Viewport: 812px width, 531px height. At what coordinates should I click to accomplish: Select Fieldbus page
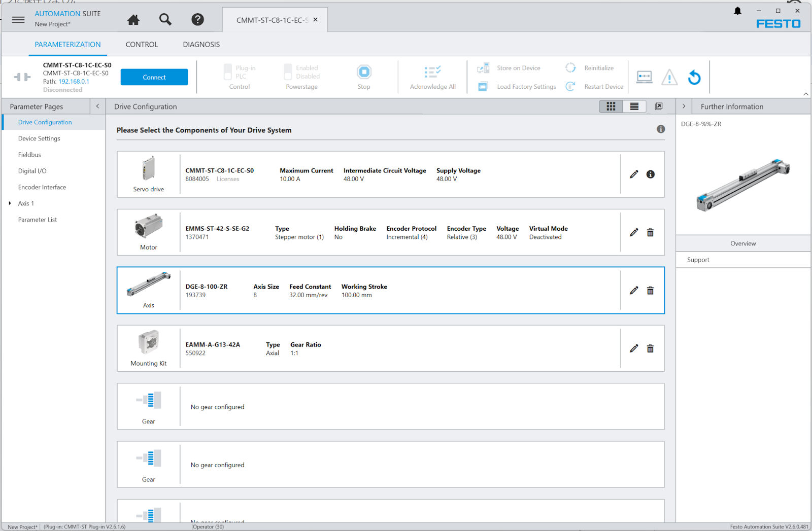54,155
